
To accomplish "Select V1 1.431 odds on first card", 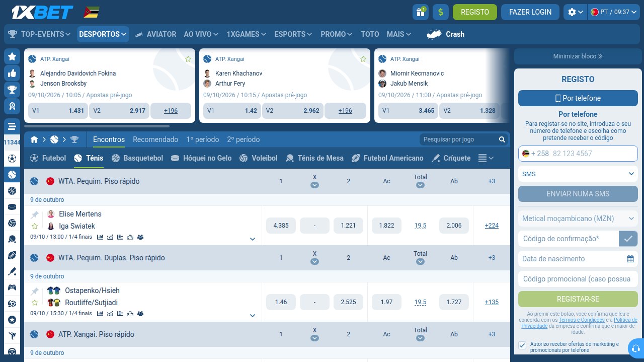I will (x=58, y=111).
